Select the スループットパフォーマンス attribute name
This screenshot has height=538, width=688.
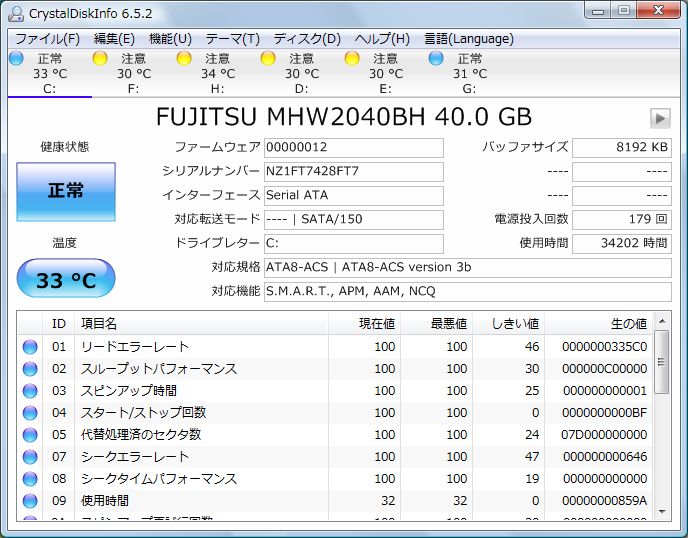click(159, 369)
